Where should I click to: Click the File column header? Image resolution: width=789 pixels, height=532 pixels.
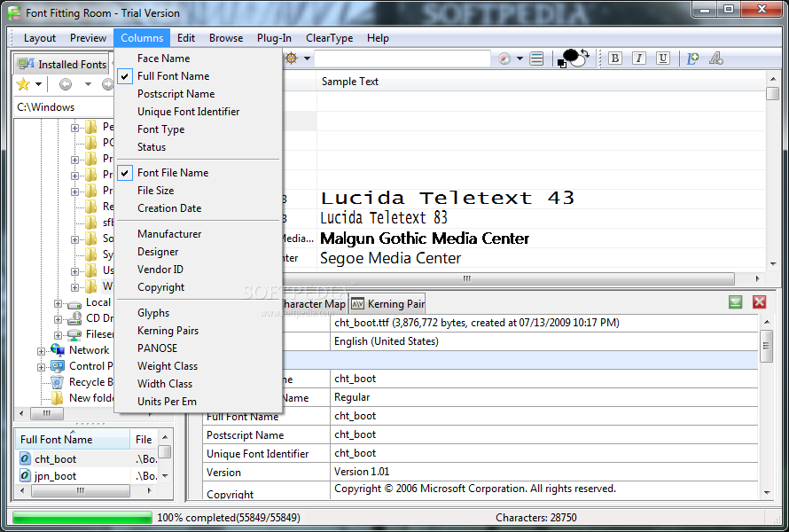pos(144,440)
